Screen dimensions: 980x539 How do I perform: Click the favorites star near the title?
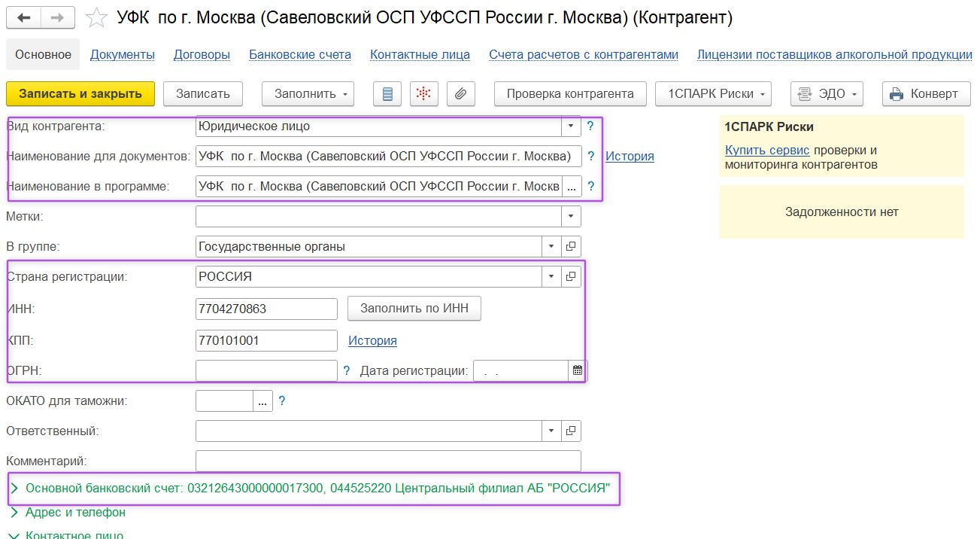pos(94,17)
